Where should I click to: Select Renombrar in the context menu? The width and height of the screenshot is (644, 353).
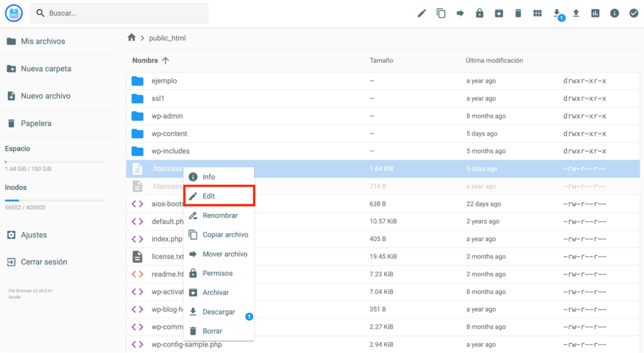(x=219, y=215)
